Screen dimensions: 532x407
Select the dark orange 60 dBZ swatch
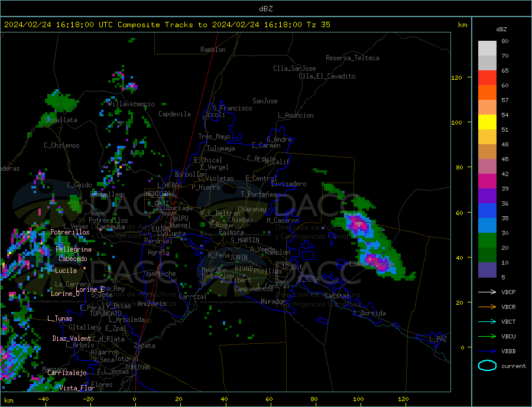[x=487, y=93]
